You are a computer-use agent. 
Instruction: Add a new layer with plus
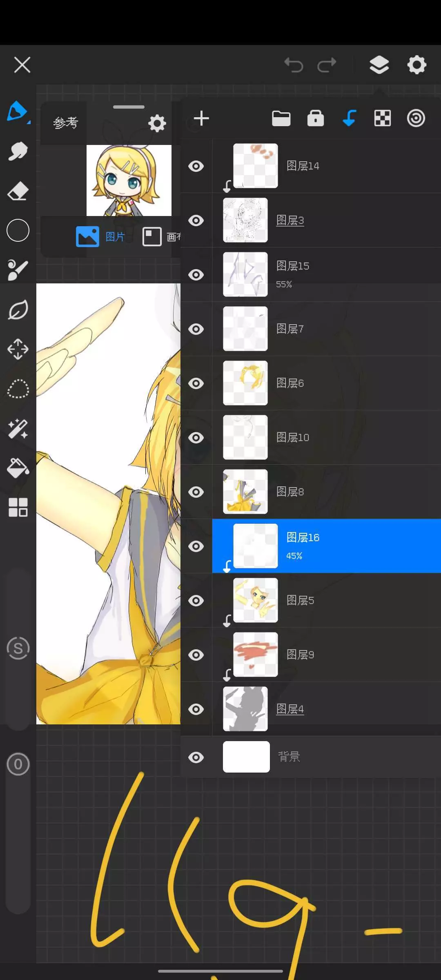201,118
